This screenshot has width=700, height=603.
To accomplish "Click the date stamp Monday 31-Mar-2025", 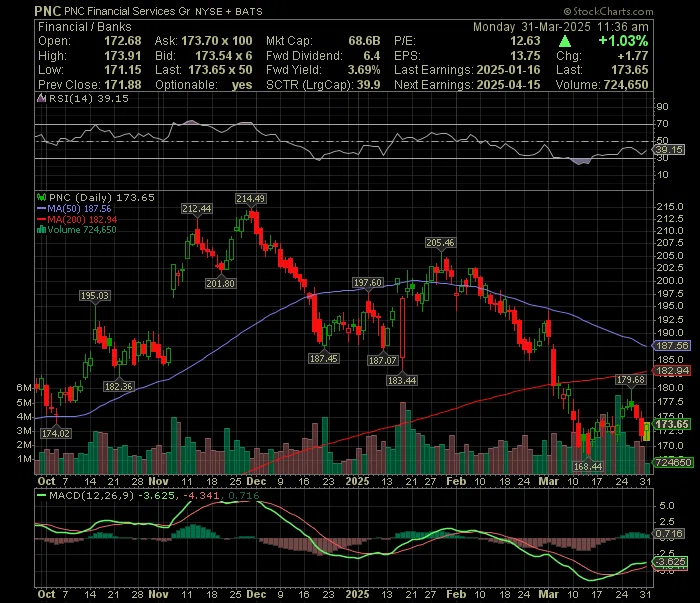I will (532, 27).
